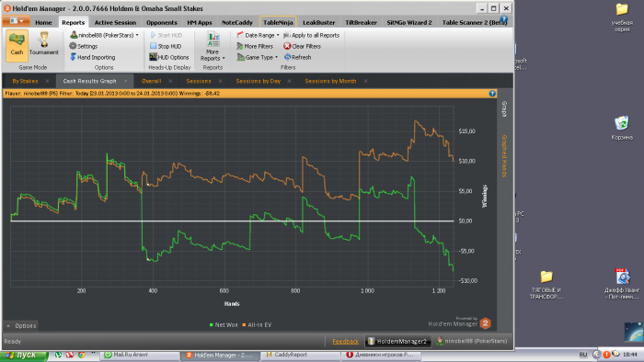Screen dimensions: 644x362
Task: Click the Windows Start (пуск) button
Action: click(24, 355)
